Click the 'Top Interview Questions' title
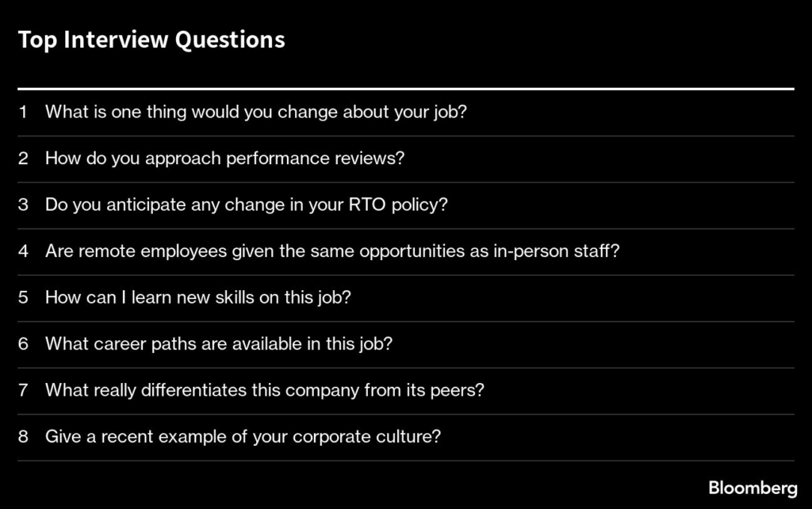This screenshot has height=509, width=812. click(151, 40)
